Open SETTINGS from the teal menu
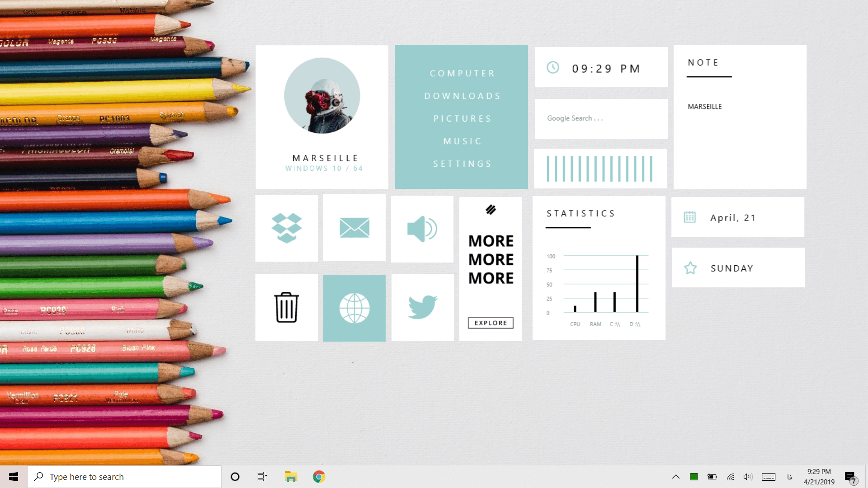 pos(462,164)
